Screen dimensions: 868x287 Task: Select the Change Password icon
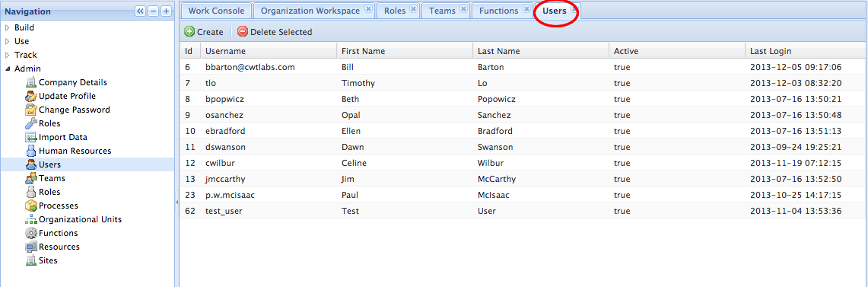click(x=31, y=110)
